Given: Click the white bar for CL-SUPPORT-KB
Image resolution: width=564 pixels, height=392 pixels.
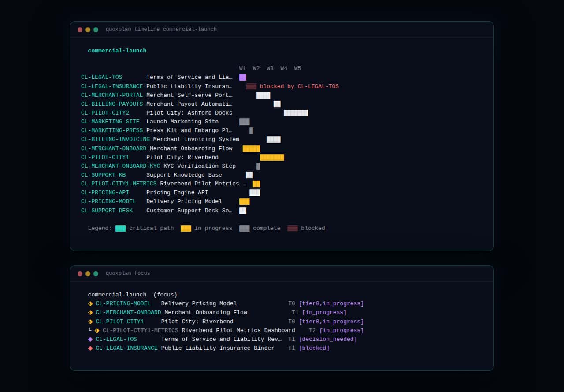Looking at the screenshot, I should pos(249,175).
